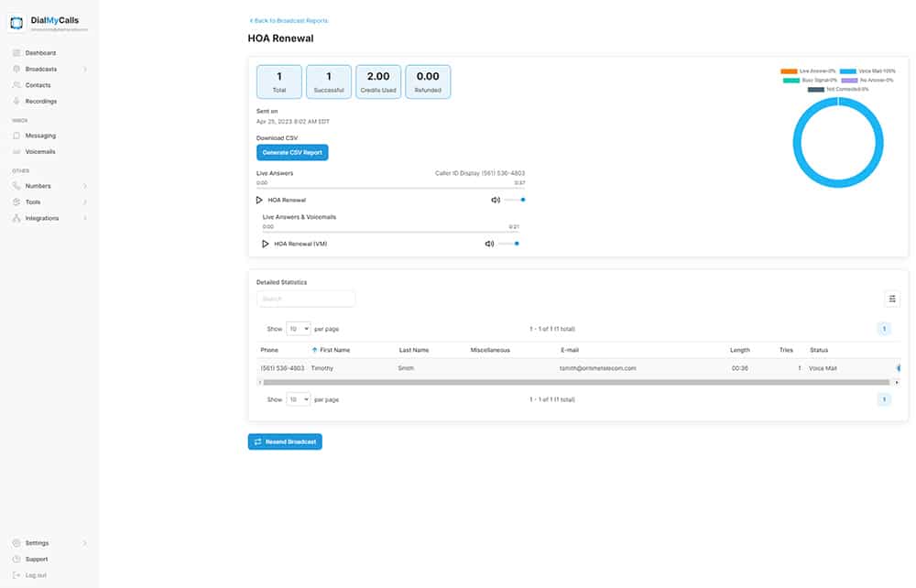Click the Detailed Statistics search field
Viewport: 916px width, 588px height.
tap(306, 299)
